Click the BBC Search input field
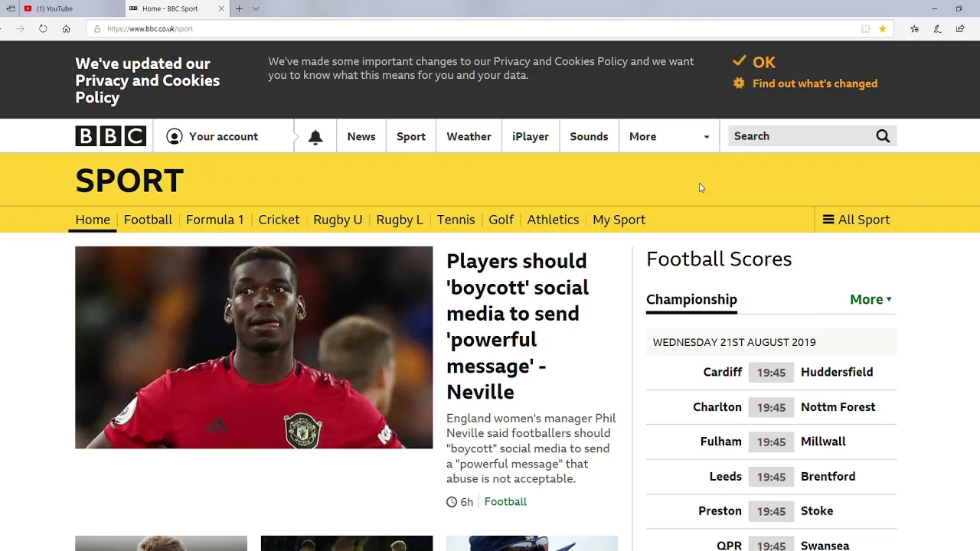Viewport: 980px width, 551px height. click(x=800, y=136)
